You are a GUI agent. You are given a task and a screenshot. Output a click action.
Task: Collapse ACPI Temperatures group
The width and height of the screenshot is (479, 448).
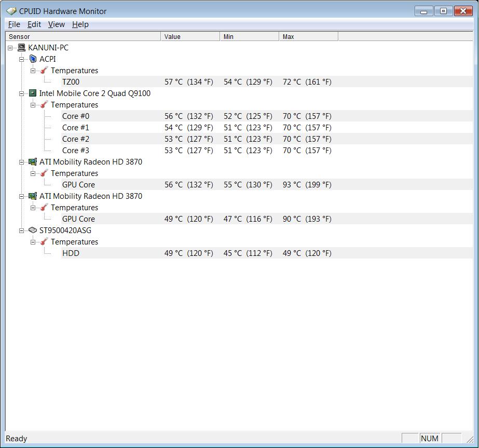point(33,71)
